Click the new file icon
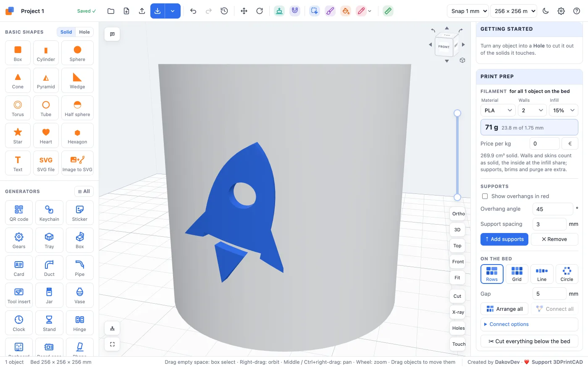The image size is (588, 368). tap(126, 11)
